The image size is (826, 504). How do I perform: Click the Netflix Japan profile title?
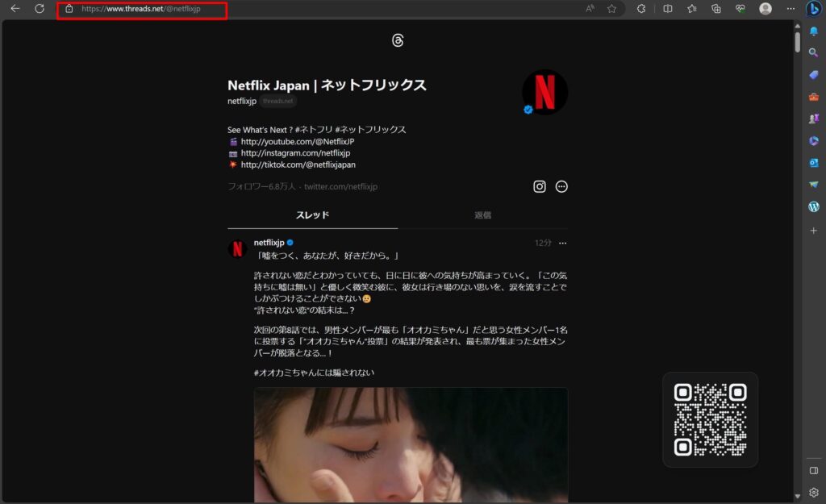pos(327,85)
